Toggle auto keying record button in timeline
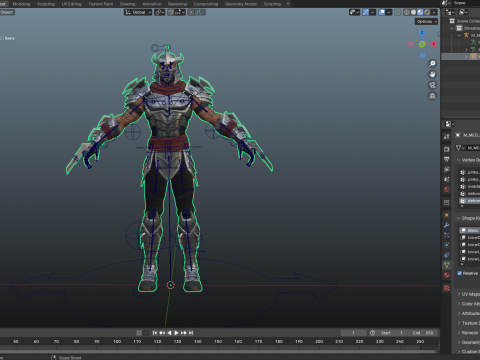 (139, 333)
